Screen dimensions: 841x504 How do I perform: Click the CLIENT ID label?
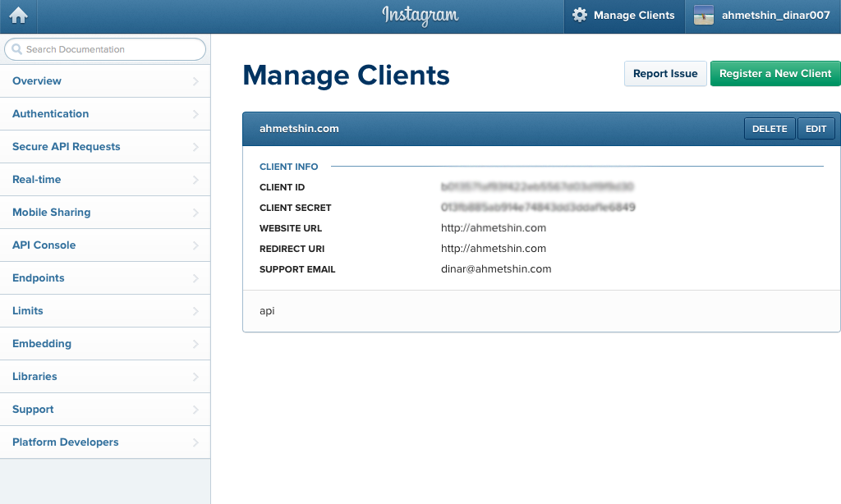point(283,187)
